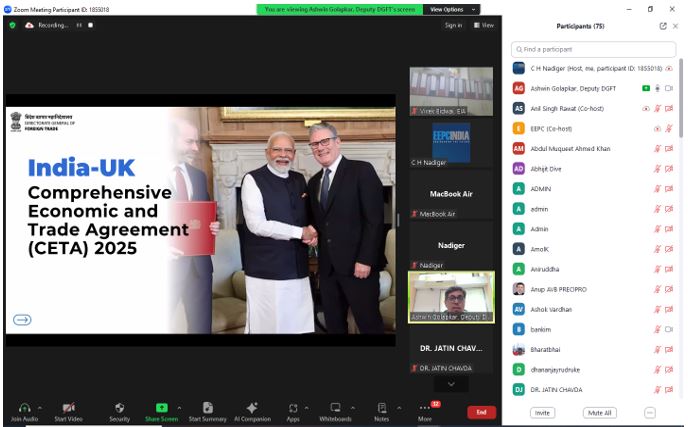Click the Invite button
Image resolution: width=688 pixels, height=427 pixels.
click(542, 413)
